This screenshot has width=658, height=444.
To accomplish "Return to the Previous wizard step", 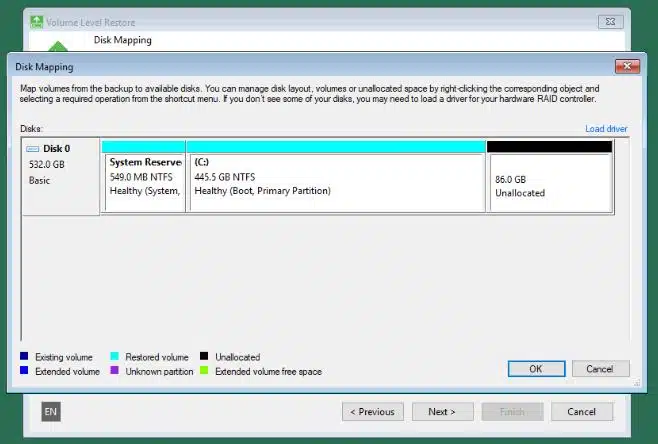I will point(373,411).
